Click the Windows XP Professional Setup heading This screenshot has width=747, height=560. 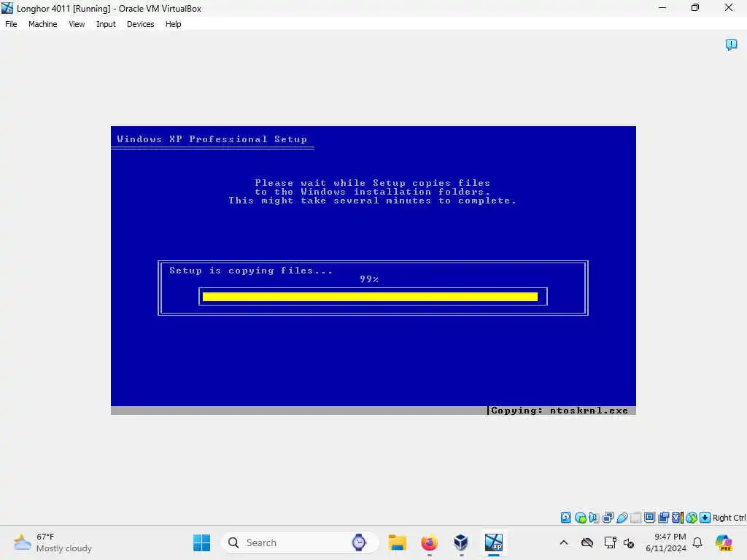click(212, 139)
